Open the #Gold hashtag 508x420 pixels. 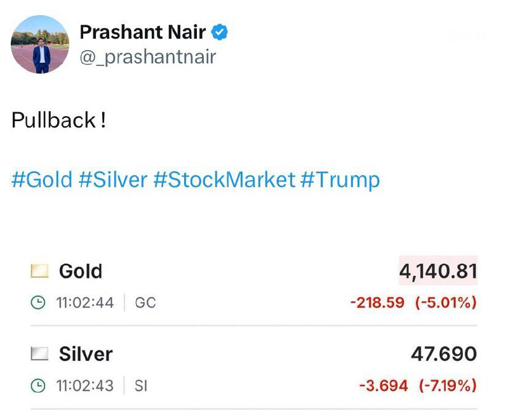42,180
